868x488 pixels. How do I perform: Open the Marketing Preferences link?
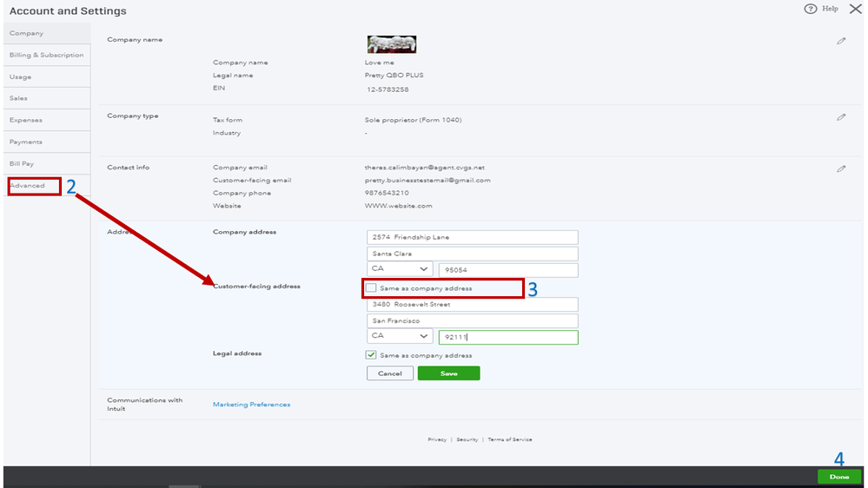click(x=251, y=405)
